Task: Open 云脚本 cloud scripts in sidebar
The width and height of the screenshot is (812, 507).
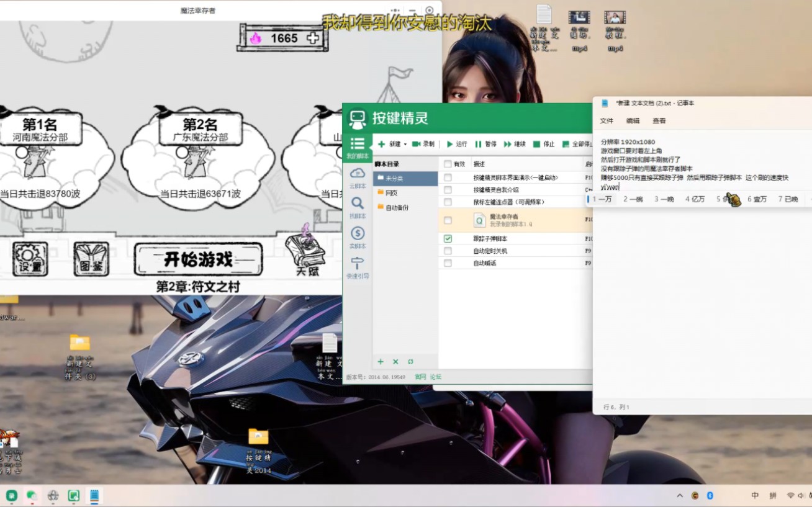Action: point(357,177)
